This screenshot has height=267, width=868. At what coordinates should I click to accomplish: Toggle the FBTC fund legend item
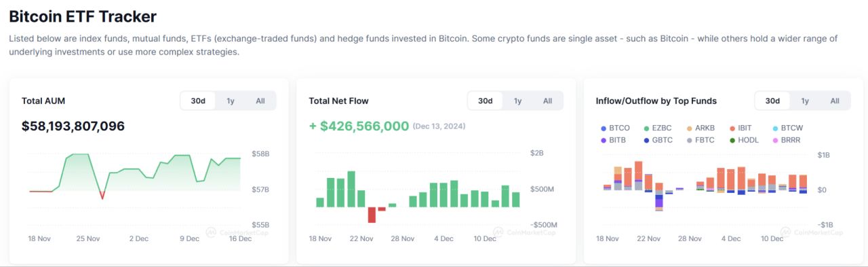[x=701, y=141]
